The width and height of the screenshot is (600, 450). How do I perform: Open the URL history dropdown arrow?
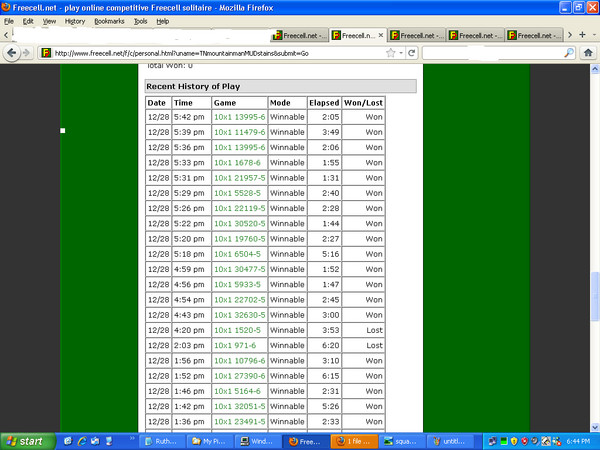pyautogui.click(x=401, y=53)
